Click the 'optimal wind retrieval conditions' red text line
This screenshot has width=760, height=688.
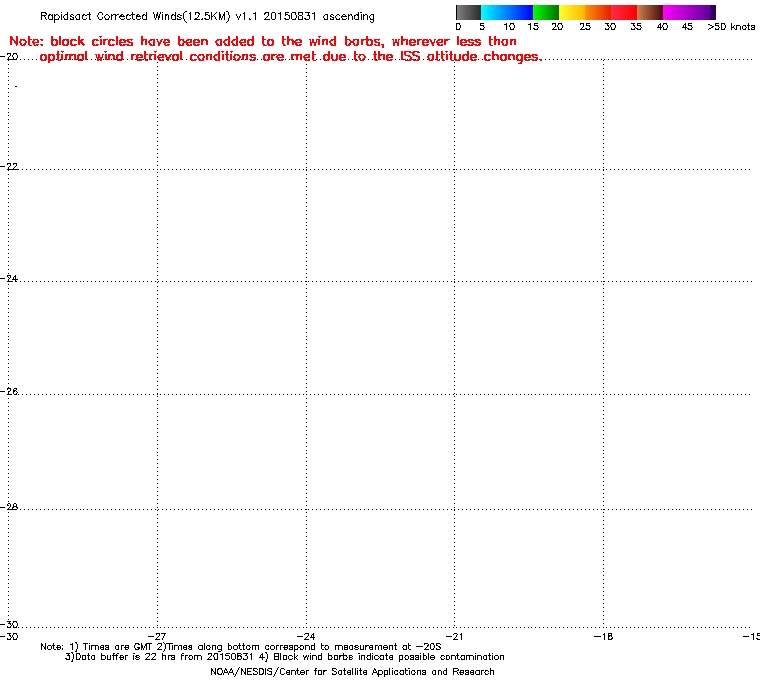point(290,57)
